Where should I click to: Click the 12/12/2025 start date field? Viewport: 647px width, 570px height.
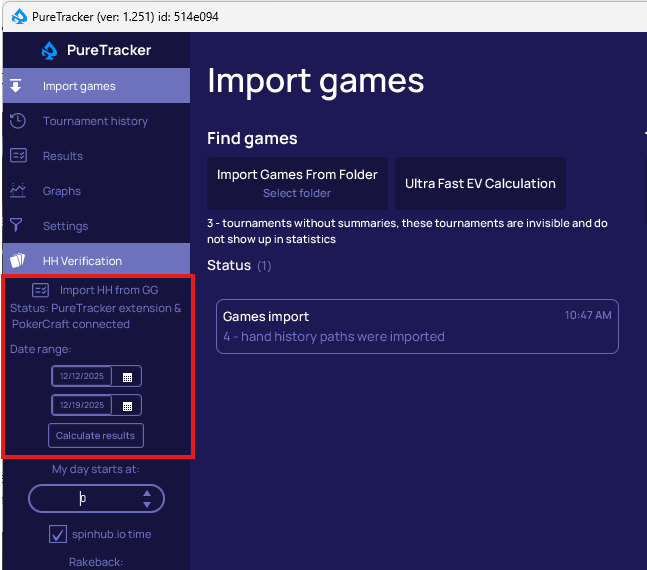(x=81, y=377)
